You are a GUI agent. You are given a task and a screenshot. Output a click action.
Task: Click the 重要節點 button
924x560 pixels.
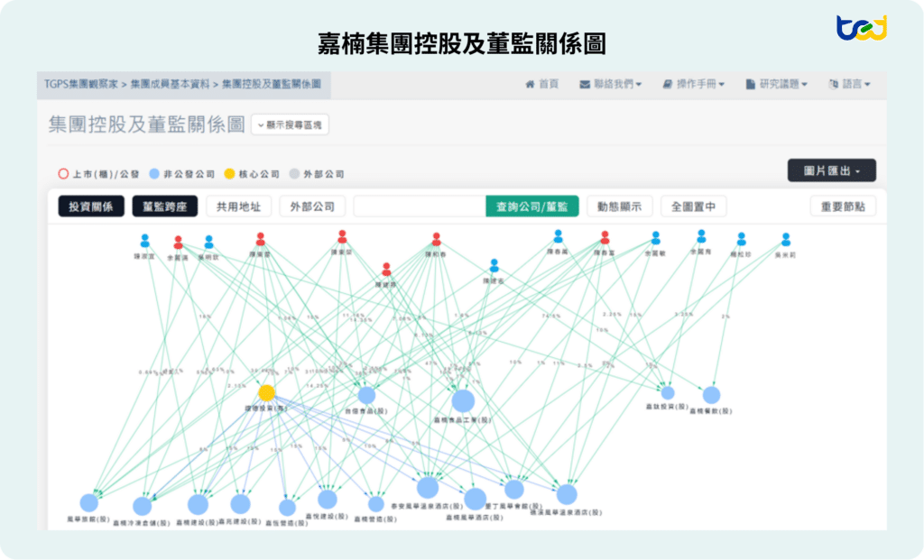click(844, 207)
